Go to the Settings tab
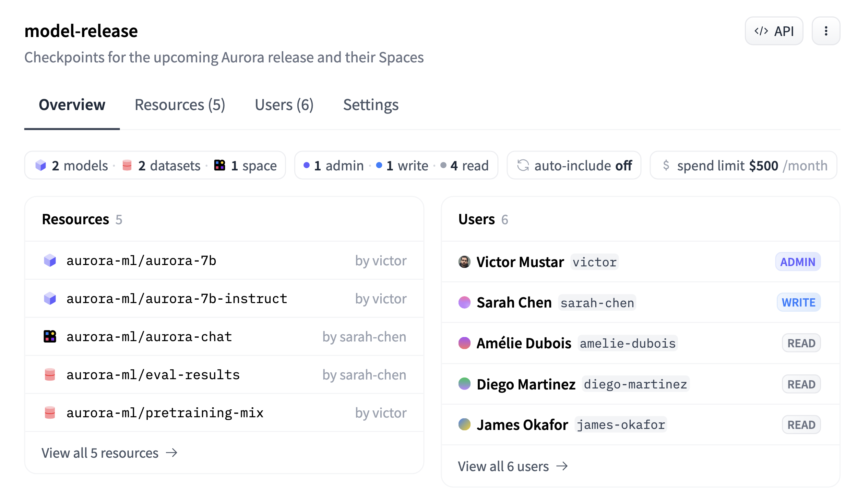The height and width of the screenshot is (504, 857). 371,105
